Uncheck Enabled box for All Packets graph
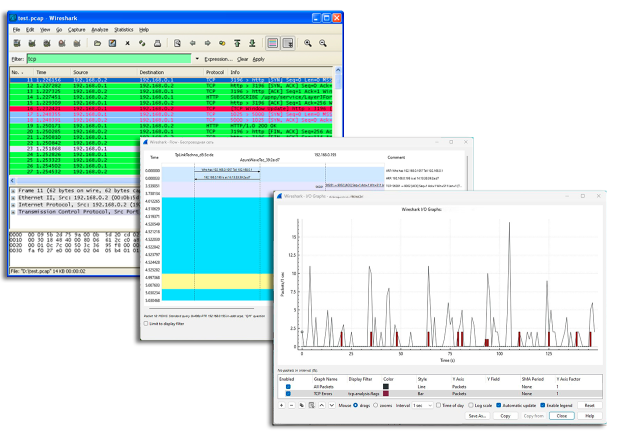Viewport: 620px width, 435px height. [288, 387]
